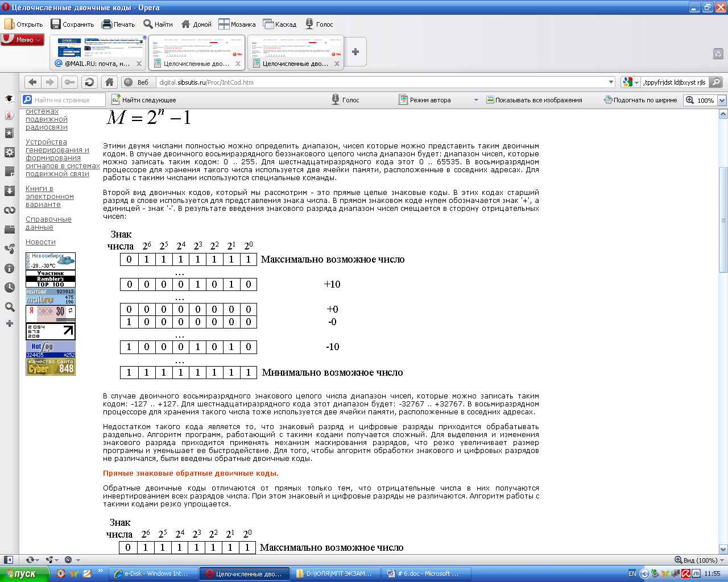Screen dimensions: 728x582
Task: Arrange windows with the Каскад button
Action: click(x=280, y=24)
